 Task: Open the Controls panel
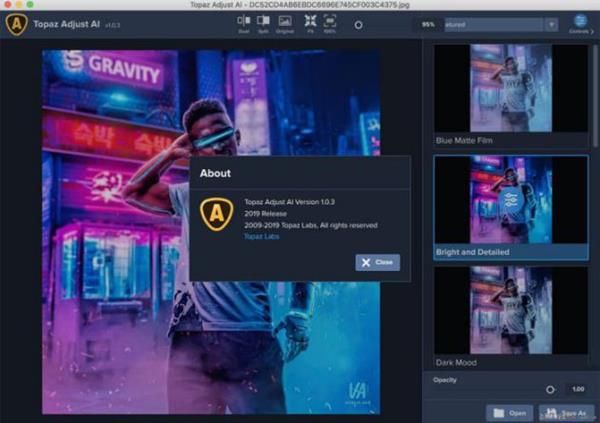(580, 23)
